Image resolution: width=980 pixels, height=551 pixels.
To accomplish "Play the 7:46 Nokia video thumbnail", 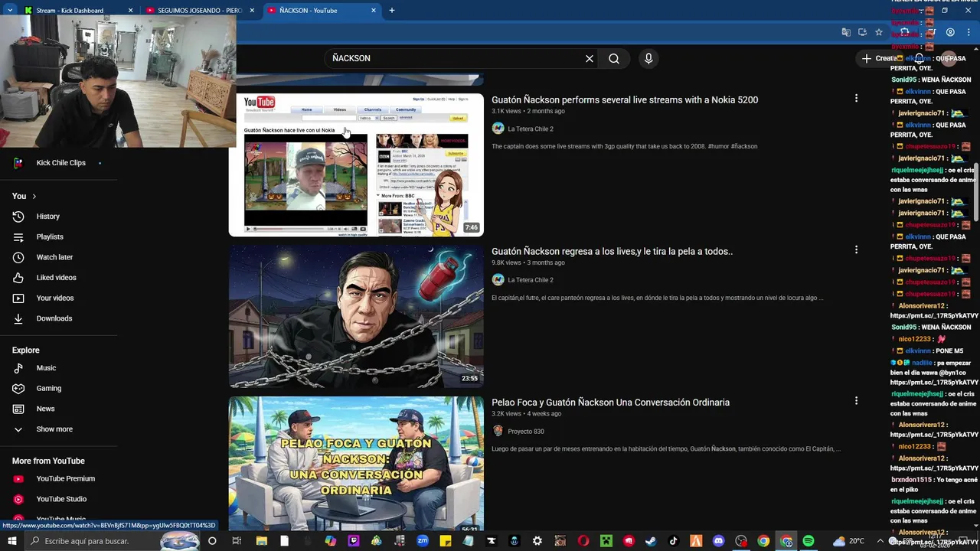I will [x=356, y=165].
